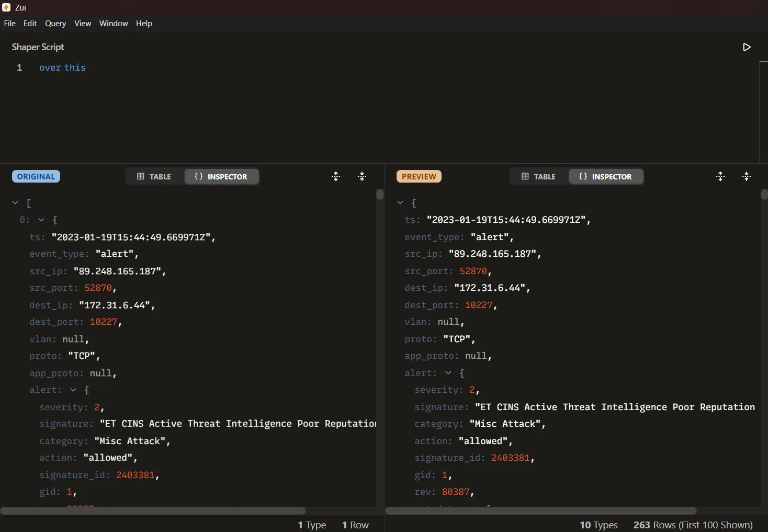Collapse the top-level array in Original pane
This screenshot has width=768, height=532.
point(15,203)
